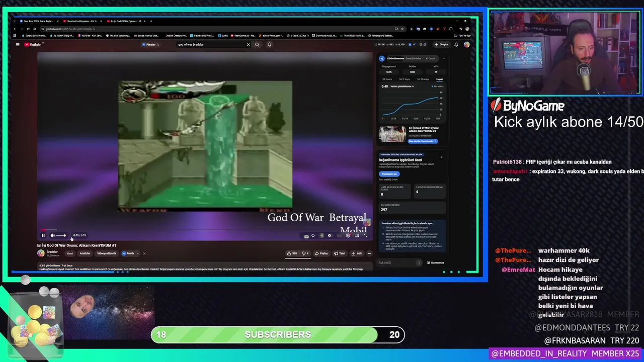Close the Beğenilmeme içgörüleri card

[441, 157]
